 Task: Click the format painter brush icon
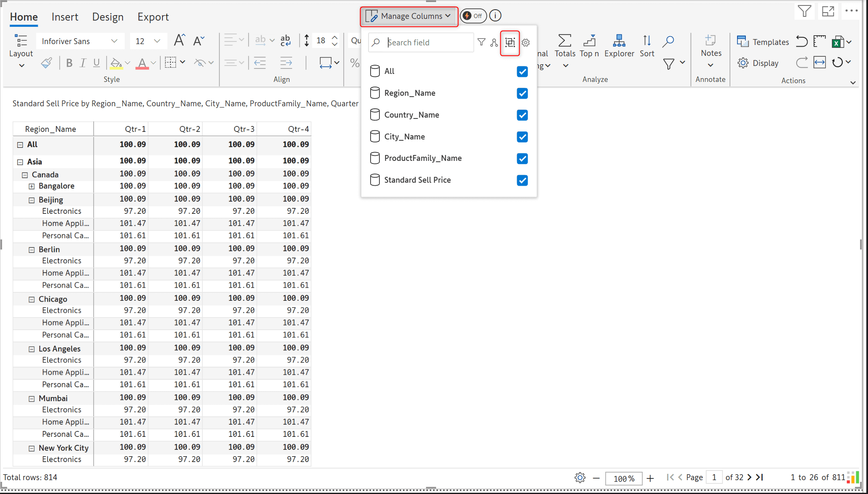coord(46,63)
